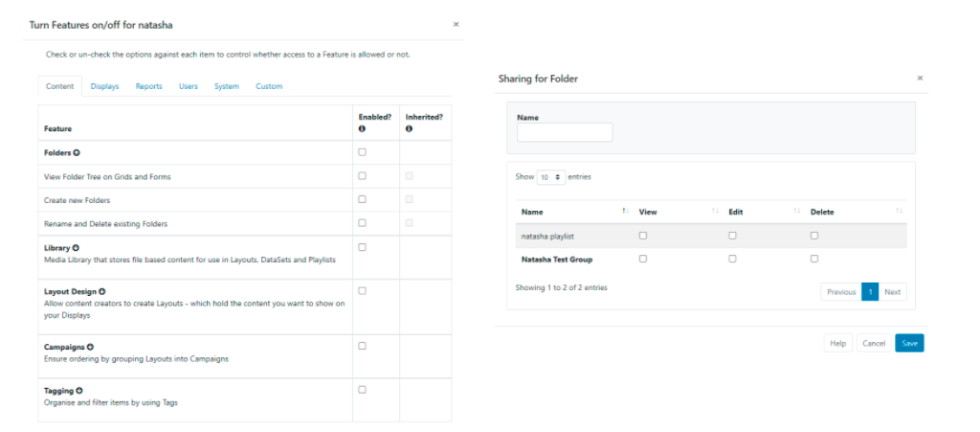Expand the Folders feature group icon
980x432 pixels.
pos(77,152)
